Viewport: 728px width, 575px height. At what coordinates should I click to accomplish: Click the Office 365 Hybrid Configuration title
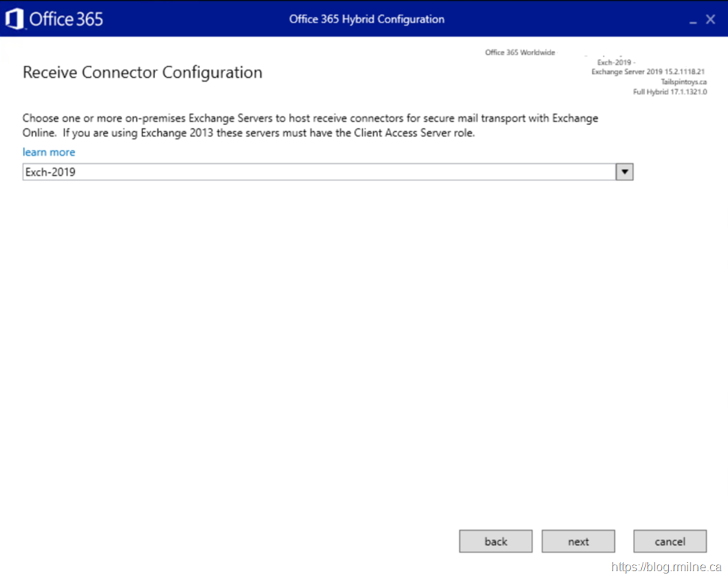pyautogui.click(x=366, y=19)
